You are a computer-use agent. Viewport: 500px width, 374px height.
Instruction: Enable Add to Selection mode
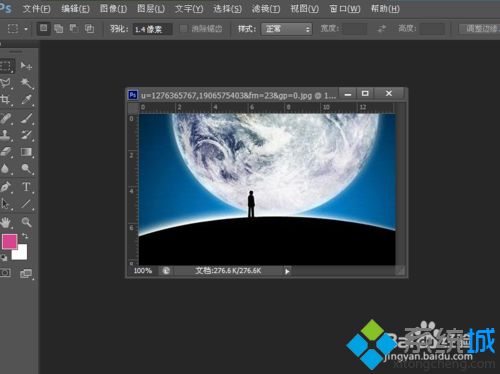[58, 29]
